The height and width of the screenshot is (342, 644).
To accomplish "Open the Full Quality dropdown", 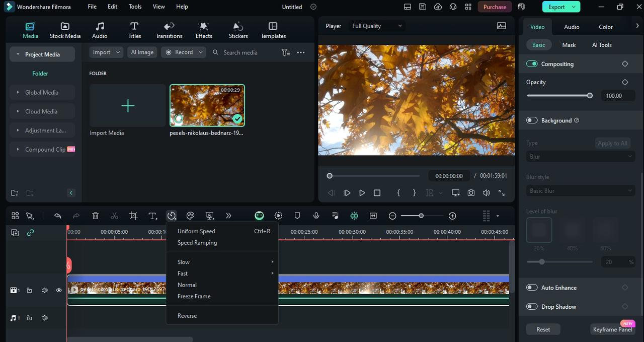I will (377, 26).
